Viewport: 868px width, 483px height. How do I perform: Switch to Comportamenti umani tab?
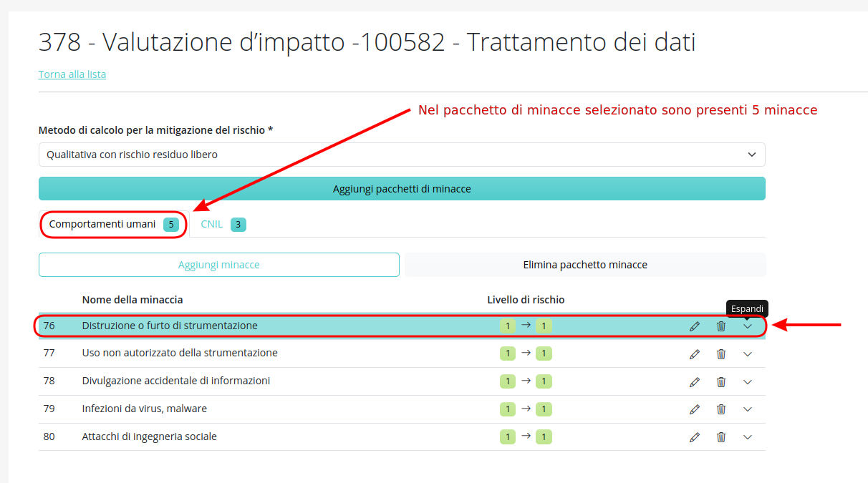[x=113, y=224]
